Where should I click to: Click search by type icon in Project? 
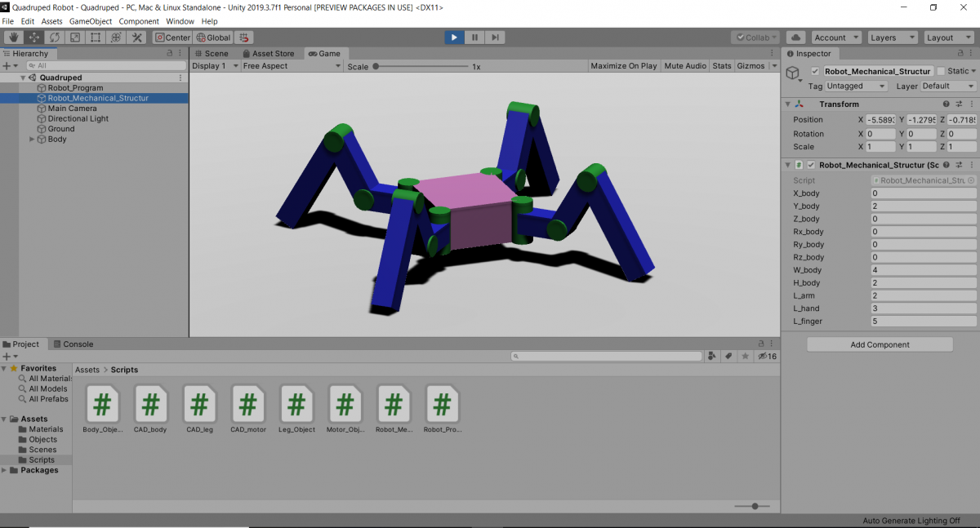(713, 357)
